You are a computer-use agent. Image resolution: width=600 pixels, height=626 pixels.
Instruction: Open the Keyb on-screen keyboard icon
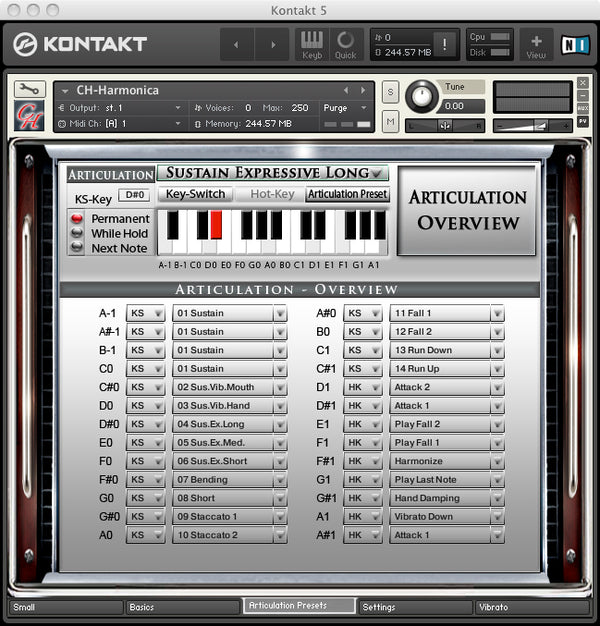pos(312,44)
